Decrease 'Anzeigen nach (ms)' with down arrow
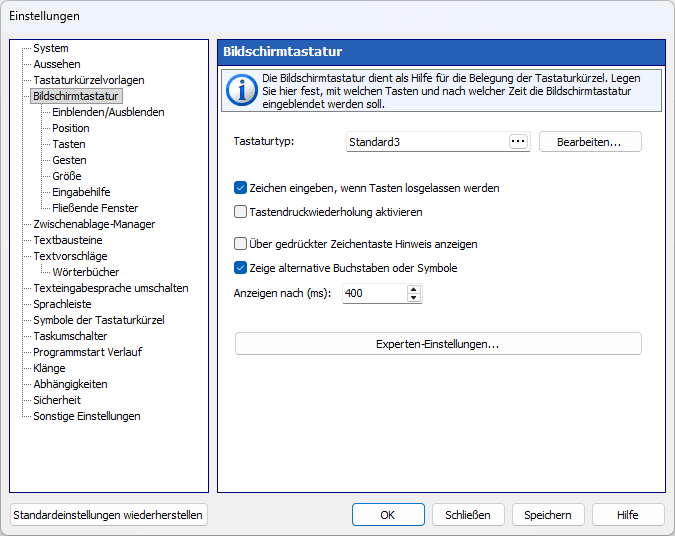 (413, 297)
